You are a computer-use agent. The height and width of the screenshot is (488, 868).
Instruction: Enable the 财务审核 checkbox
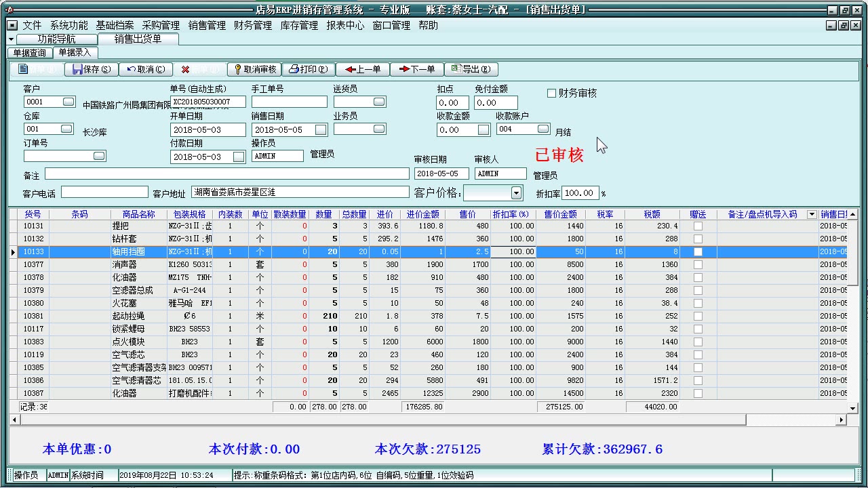click(552, 94)
